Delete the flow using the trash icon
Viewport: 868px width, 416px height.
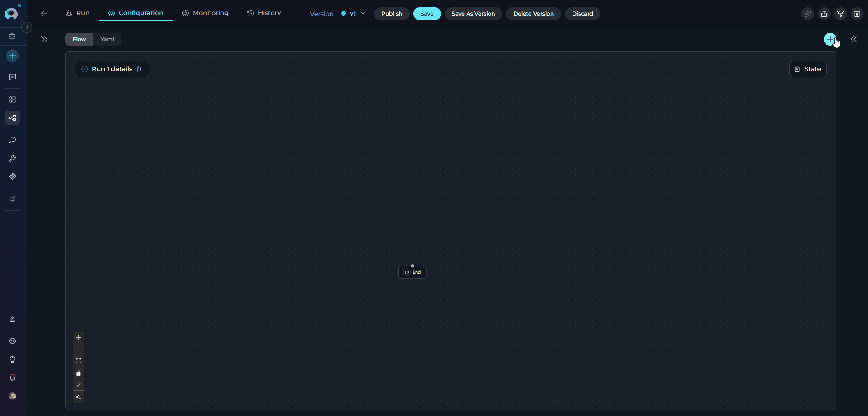857,14
